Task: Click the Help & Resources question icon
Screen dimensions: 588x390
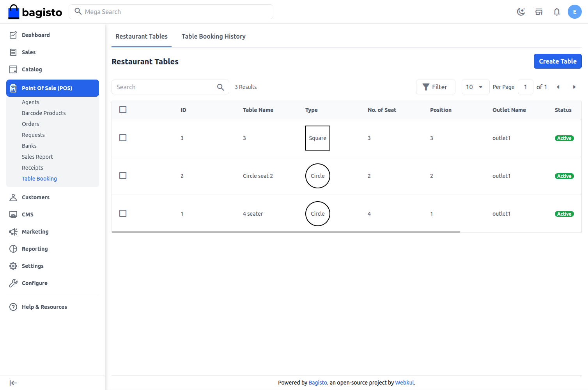Action: coord(13,307)
